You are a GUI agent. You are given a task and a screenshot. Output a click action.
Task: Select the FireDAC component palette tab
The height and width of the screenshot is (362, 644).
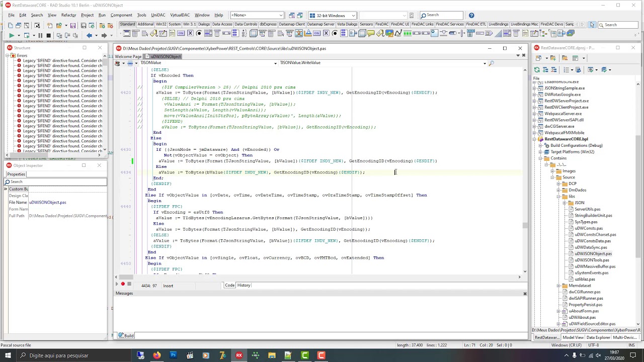382,25
